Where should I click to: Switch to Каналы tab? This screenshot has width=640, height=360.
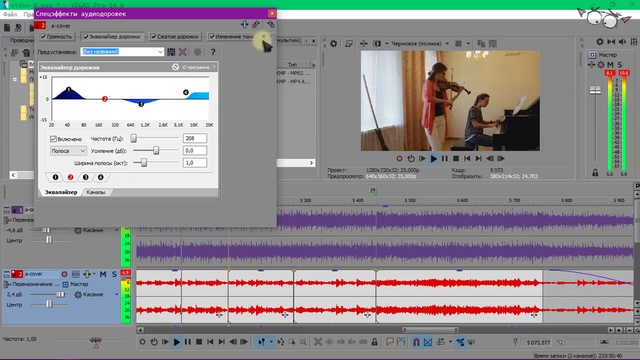pos(96,192)
